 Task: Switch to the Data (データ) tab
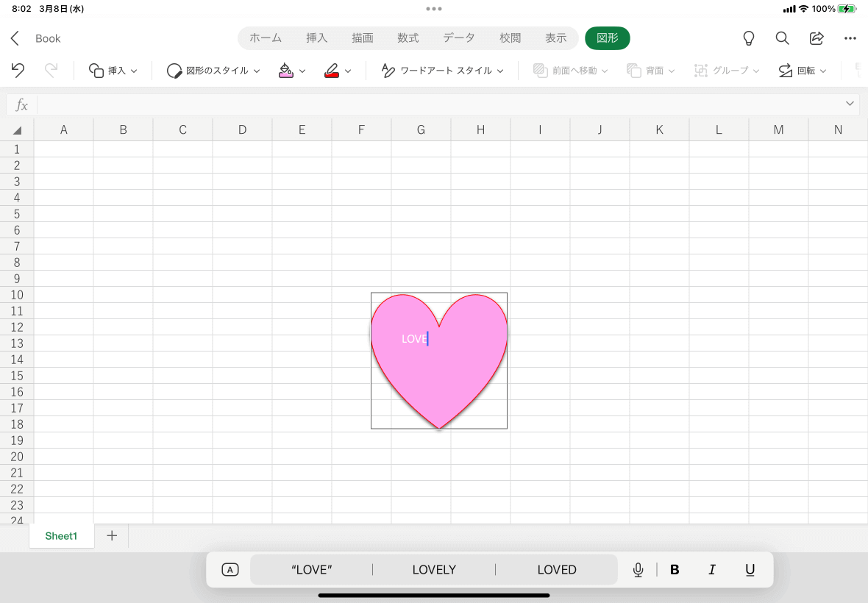459,38
